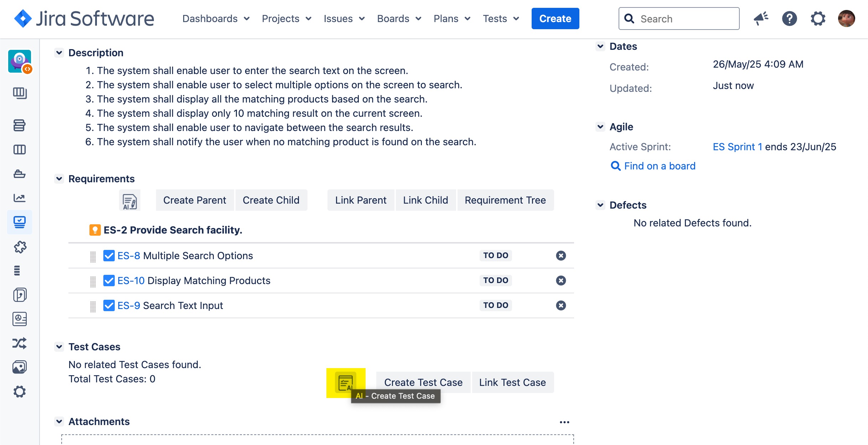This screenshot has height=445, width=868.
Task: Toggle the ES-8 Multiple Search Options checkbox
Action: pyautogui.click(x=109, y=256)
